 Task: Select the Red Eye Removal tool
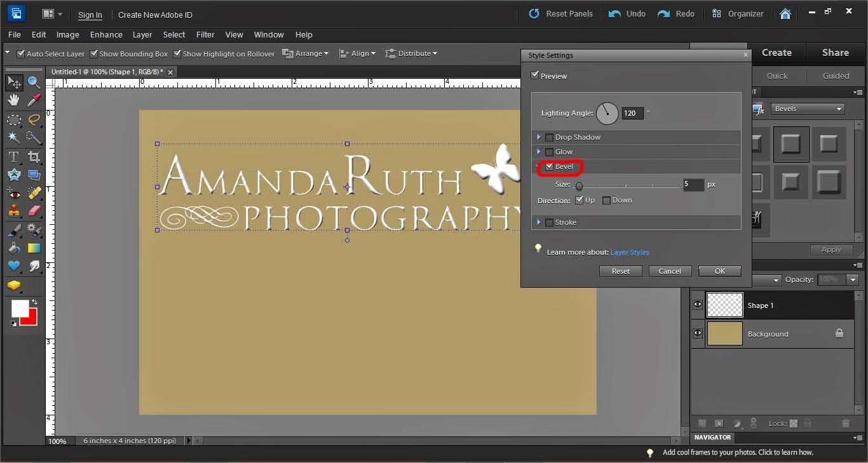[x=14, y=193]
